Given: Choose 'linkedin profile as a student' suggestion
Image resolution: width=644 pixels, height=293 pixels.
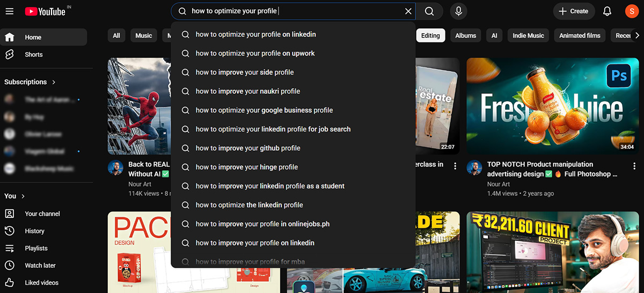Looking at the screenshot, I should [x=293, y=186].
